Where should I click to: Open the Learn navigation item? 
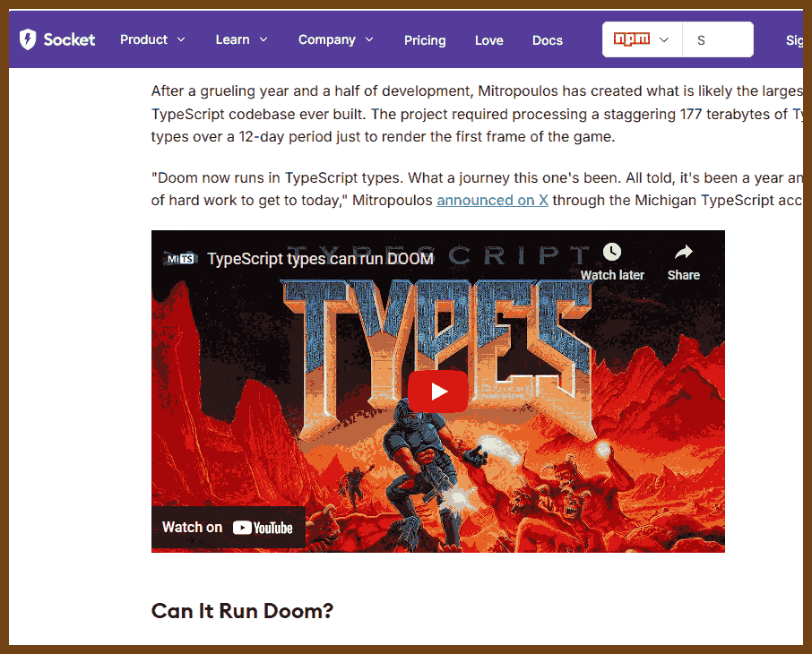(x=232, y=40)
